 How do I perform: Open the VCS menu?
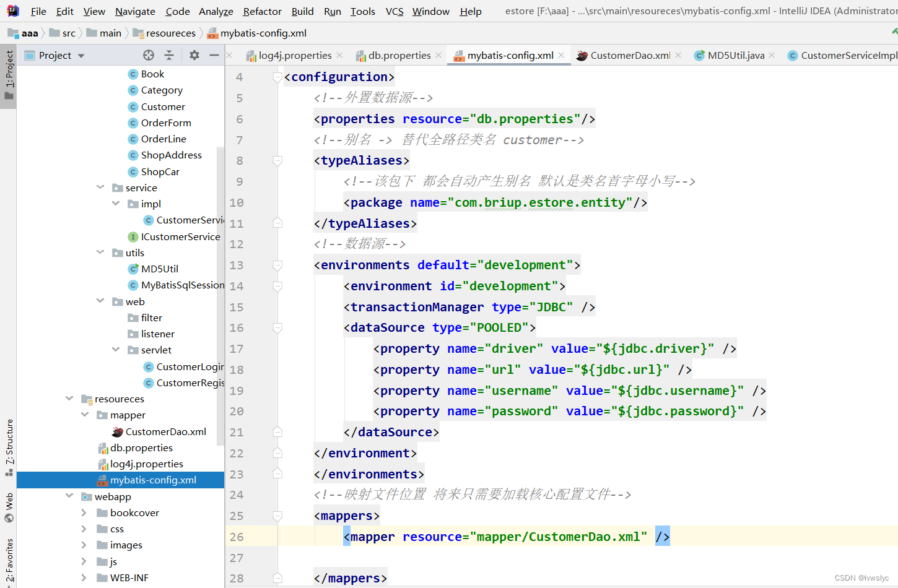coord(395,11)
